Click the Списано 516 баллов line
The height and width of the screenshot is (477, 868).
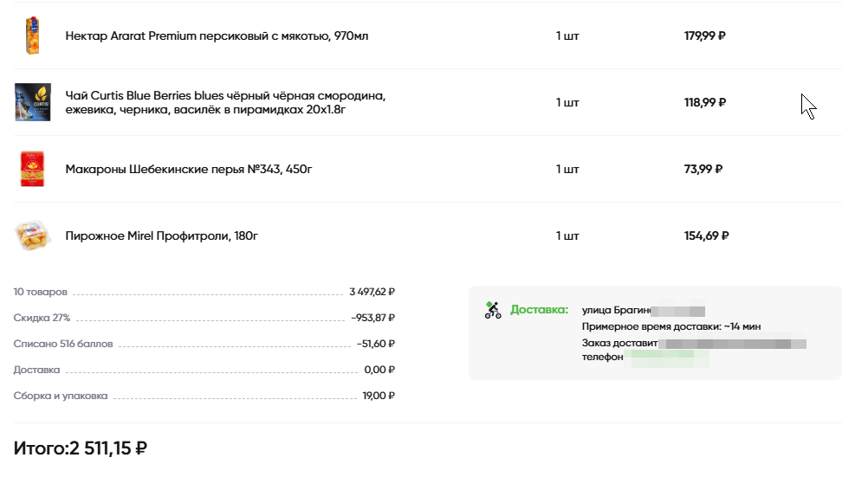point(204,344)
